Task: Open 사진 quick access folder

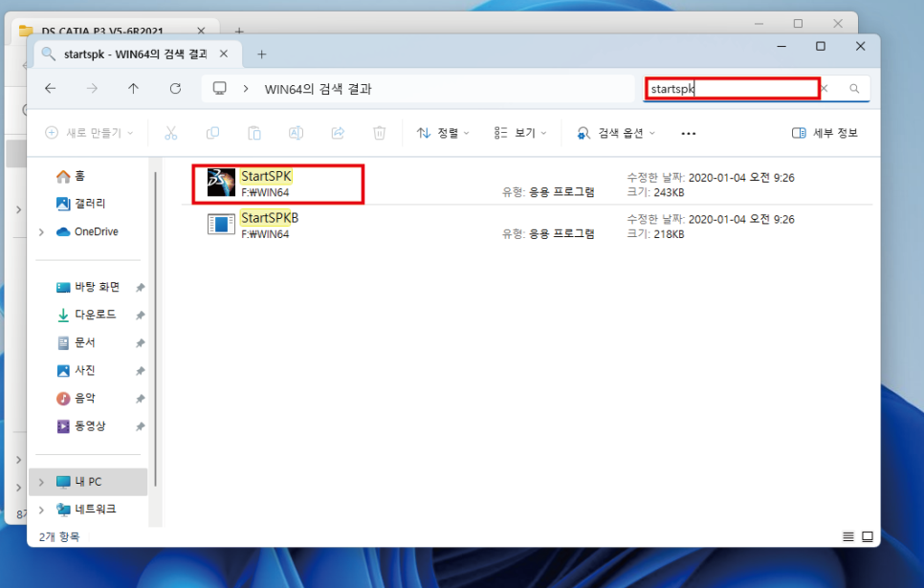Action: [76, 370]
